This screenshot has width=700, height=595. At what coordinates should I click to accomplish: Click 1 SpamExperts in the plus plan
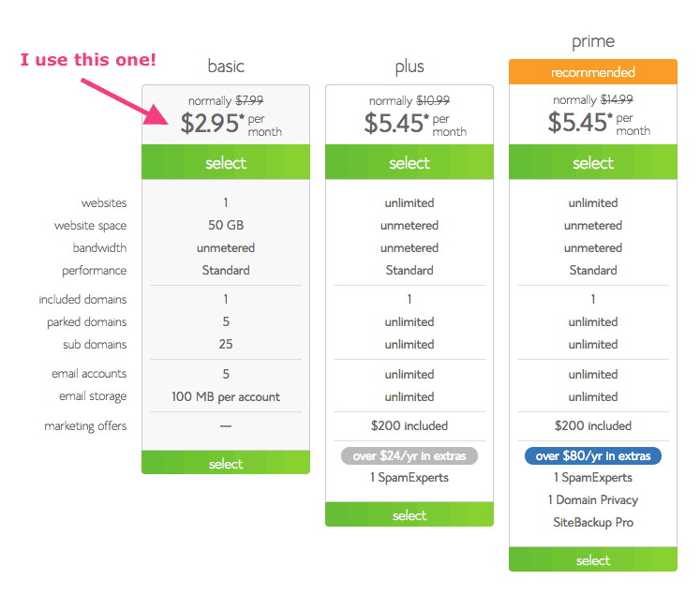(410, 478)
